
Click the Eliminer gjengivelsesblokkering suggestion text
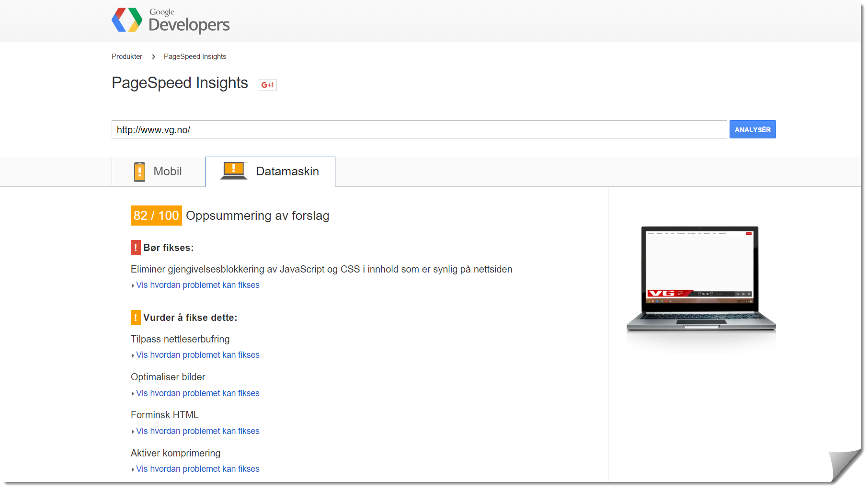[321, 269]
